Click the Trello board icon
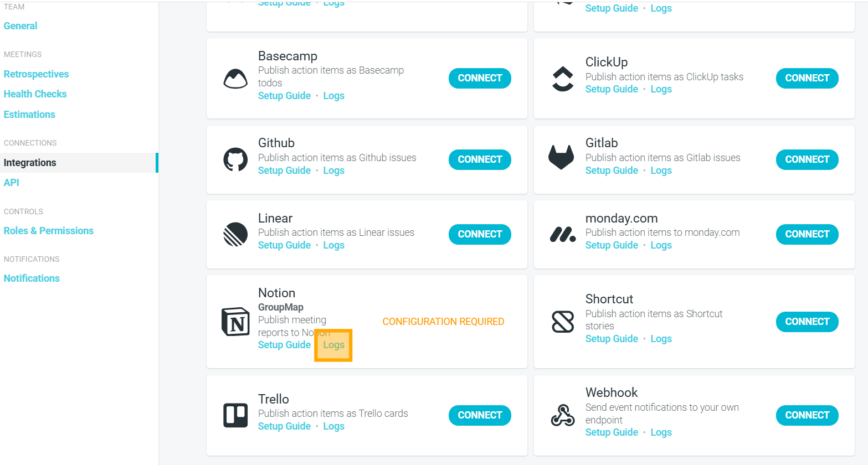Viewport: 868px width, 465px height. 235,415
